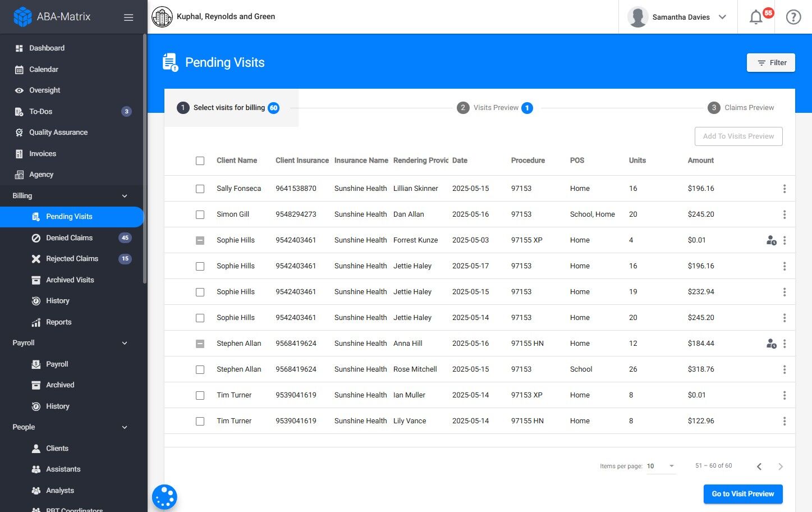Go to previous page arrow

pos(759,467)
